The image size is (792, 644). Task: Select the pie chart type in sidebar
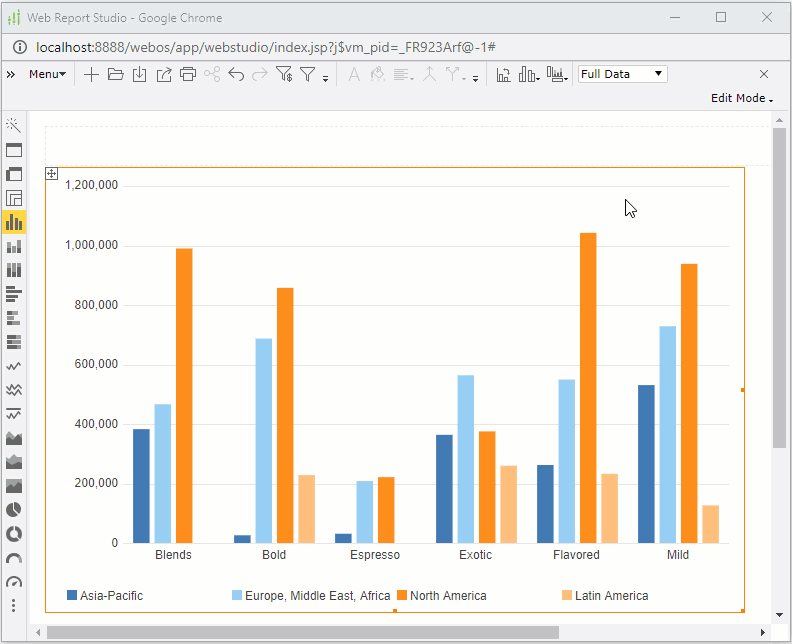point(14,510)
